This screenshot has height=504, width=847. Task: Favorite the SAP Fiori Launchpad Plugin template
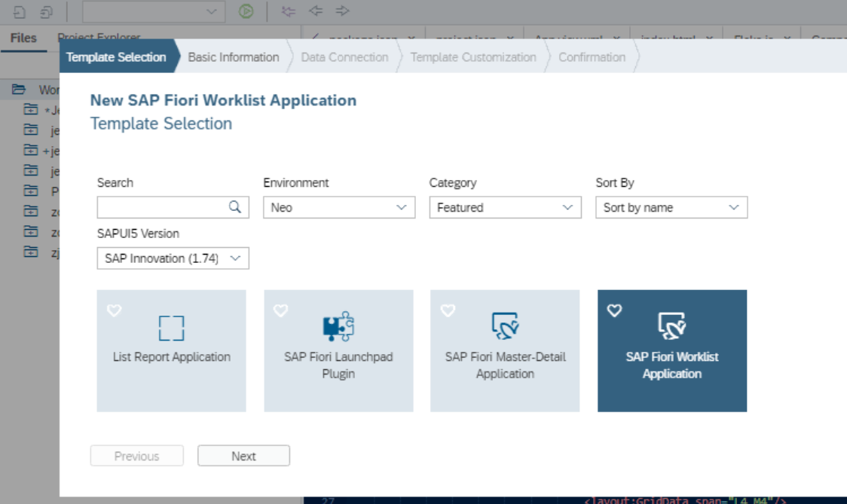click(x=280, y=310)
